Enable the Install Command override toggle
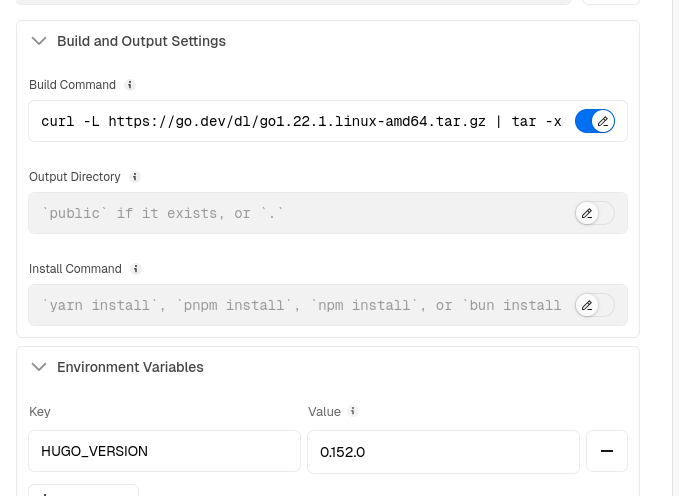Image resolution: width=679 pixels, height=496 pixels. pos(595,305)
